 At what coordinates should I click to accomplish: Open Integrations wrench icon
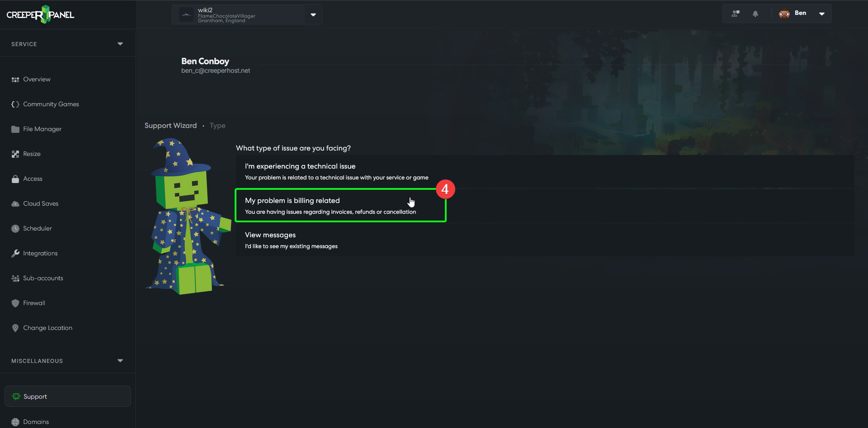pos(15,254)
